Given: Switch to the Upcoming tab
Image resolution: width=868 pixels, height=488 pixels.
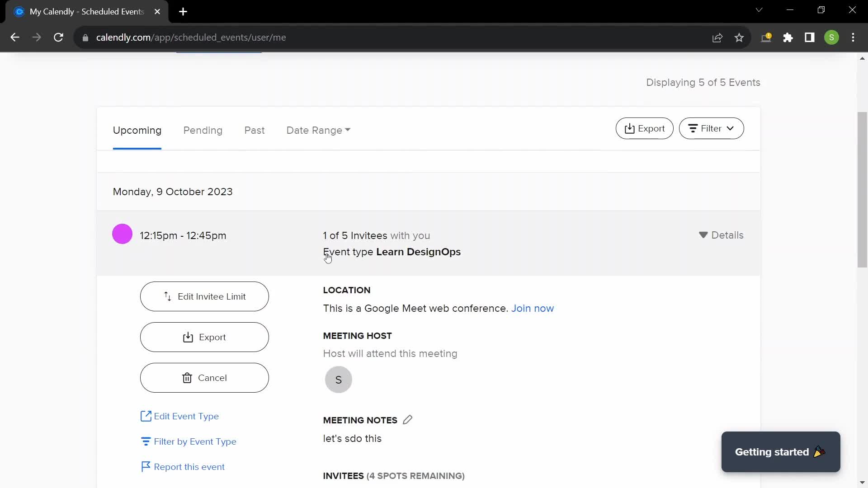Looking at the screenshot, I should click(137, 130).
